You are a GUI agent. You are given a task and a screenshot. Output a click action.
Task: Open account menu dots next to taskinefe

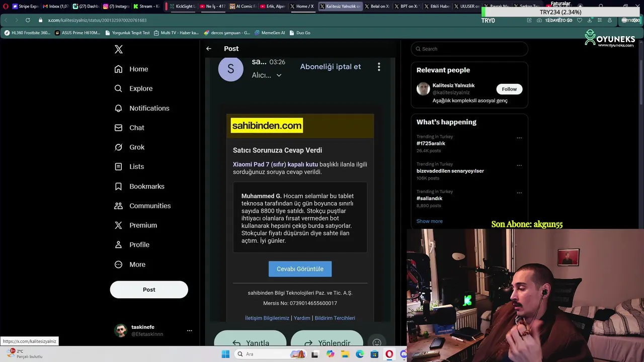[x=190, y=330]
